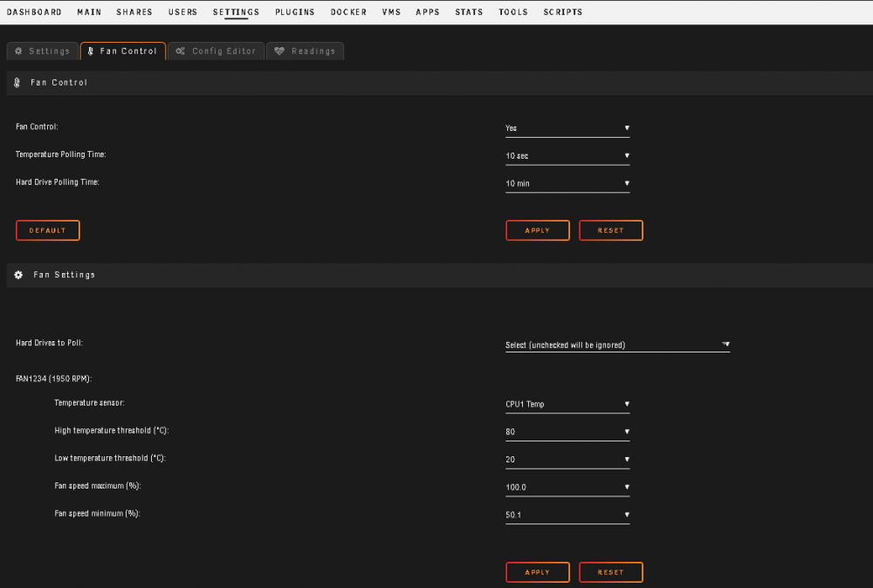Click the Temperature Polling Time label
The image size is (873, 588).
(x=61, y=154)
